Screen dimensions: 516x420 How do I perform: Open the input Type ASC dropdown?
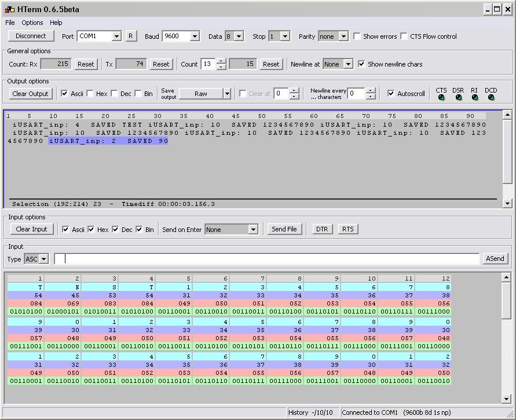coord(44,259)
